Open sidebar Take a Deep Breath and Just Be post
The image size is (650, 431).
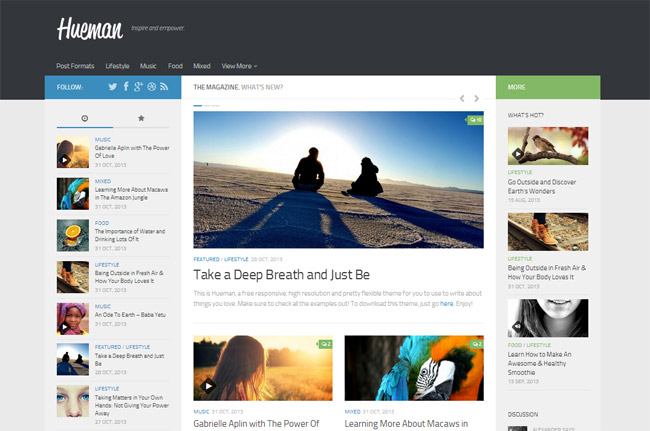129,360
